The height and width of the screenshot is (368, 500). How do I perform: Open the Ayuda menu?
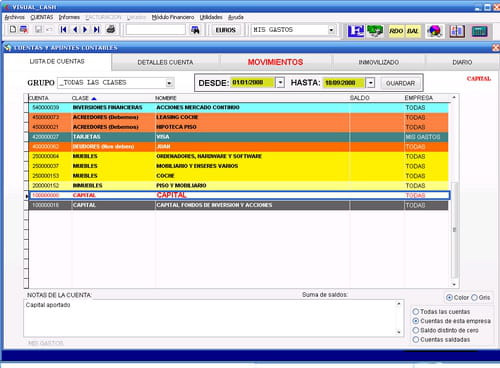tap(236, 17)
